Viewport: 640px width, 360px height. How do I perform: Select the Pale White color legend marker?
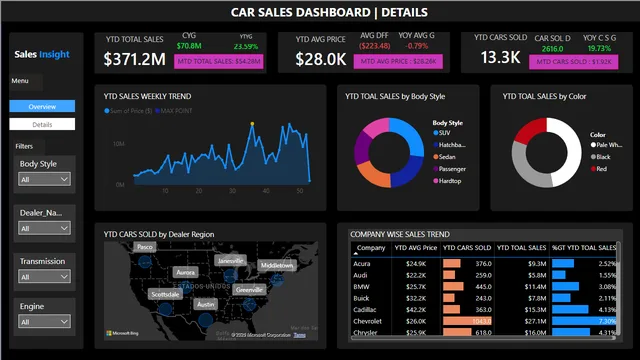click(593, 144)
